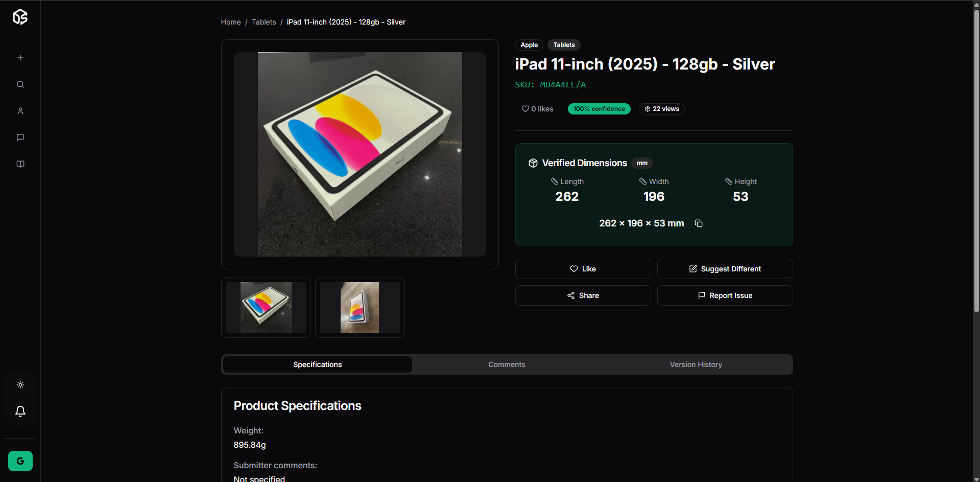Switch to the Comments tab
The width and height of the screenshot is (980, 482).
click(x=507, y=364)
